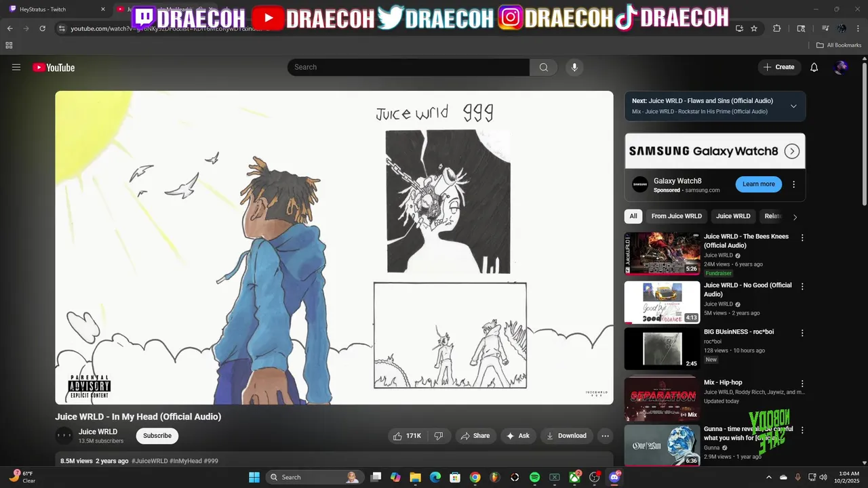Select the From Juice WRLD chip
This screenshot has height=488, width=868.
pyautogui.click(x=676, y=216)
